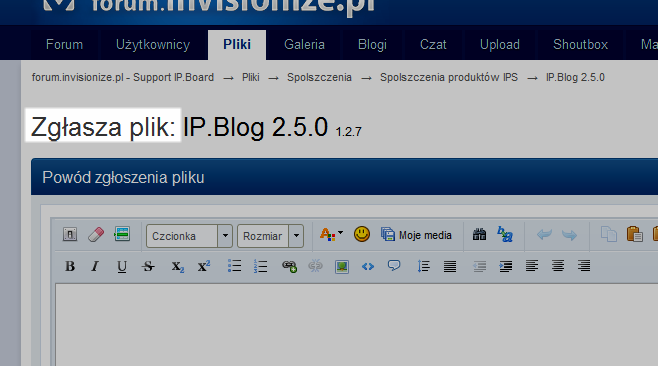Click the IP.Blog 2.5.0 page title
Image resolution: width=658 pixels, height=366 pixels.
click(x=255, y=127)
